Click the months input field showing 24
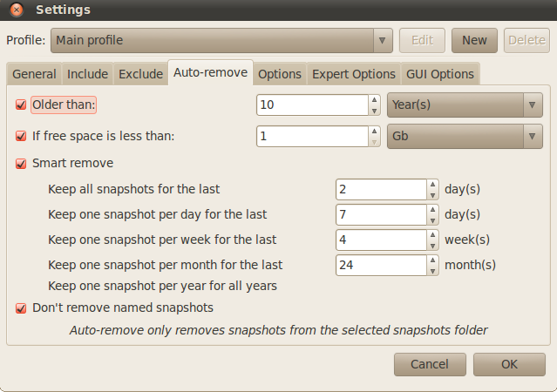 380,265
